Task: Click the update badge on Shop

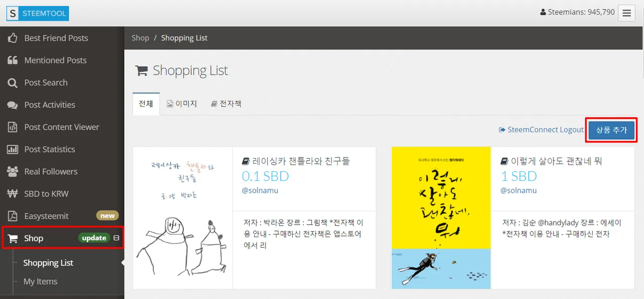Action: pos(94,238)
